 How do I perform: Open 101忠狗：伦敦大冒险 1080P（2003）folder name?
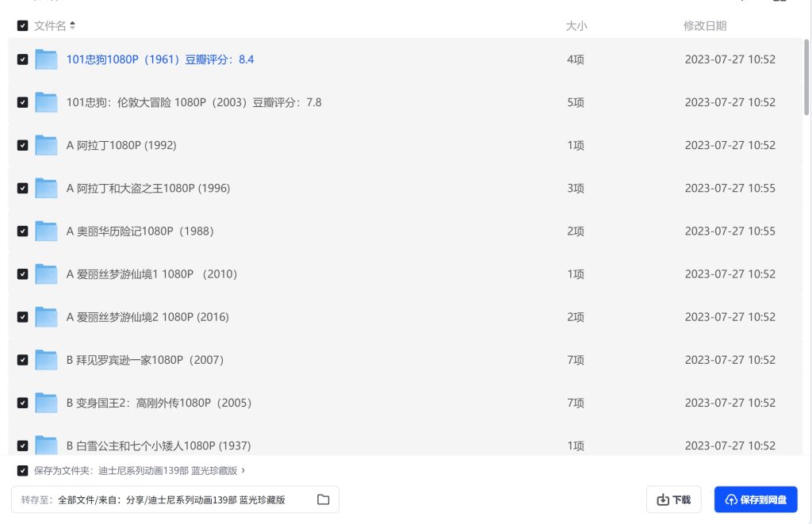pos(193,102)
